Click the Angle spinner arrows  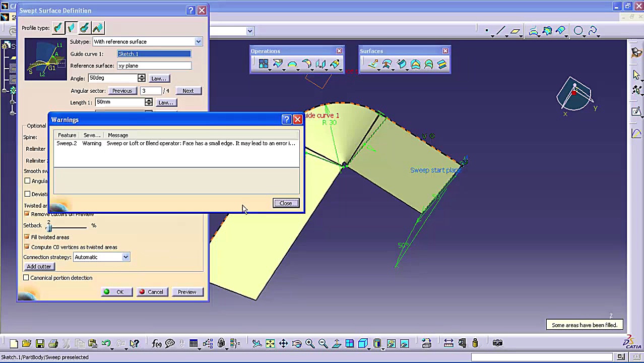point(142,78)
